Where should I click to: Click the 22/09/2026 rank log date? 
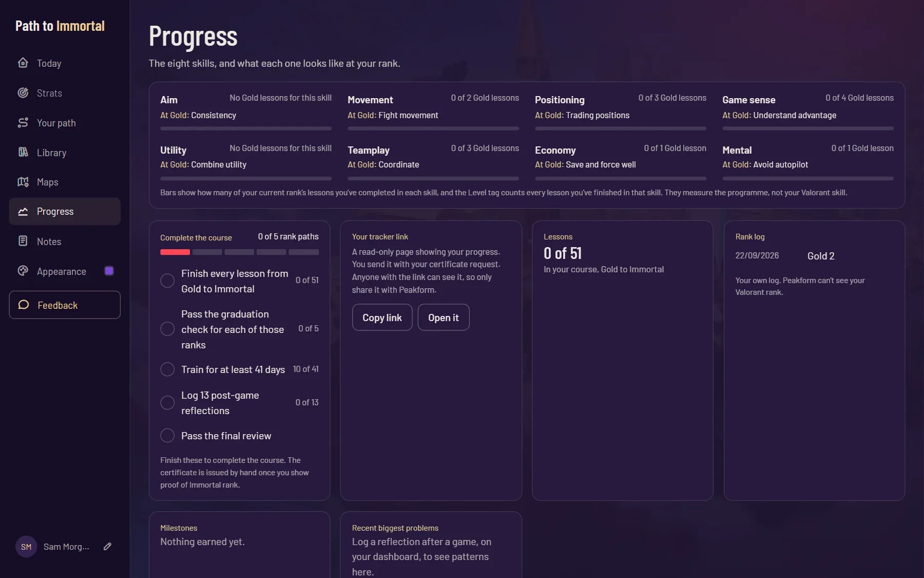757,255
